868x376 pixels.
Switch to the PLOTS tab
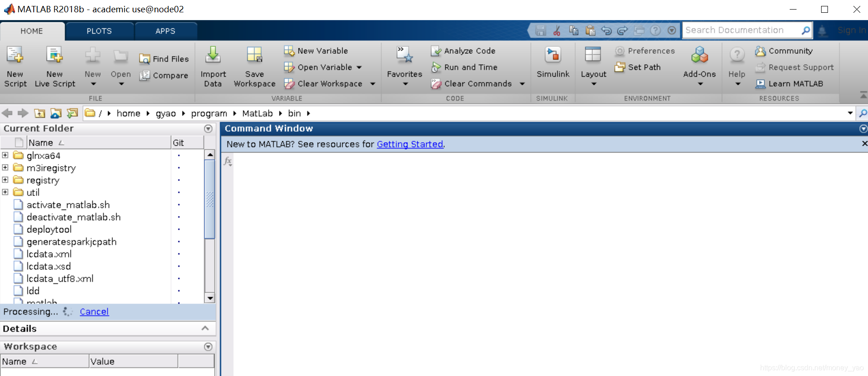click(x=99, y=31)
